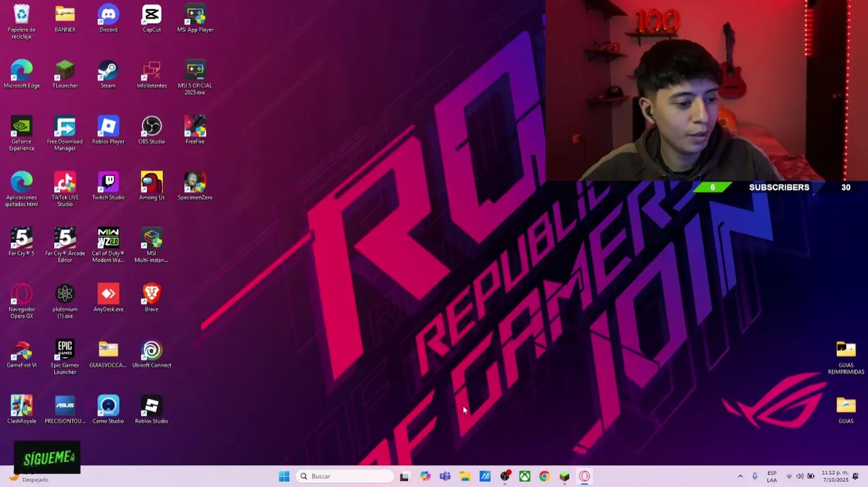Select the ClashRoyale desktop icon
This screenshot has width=868, height=487.
coord(22,409)
